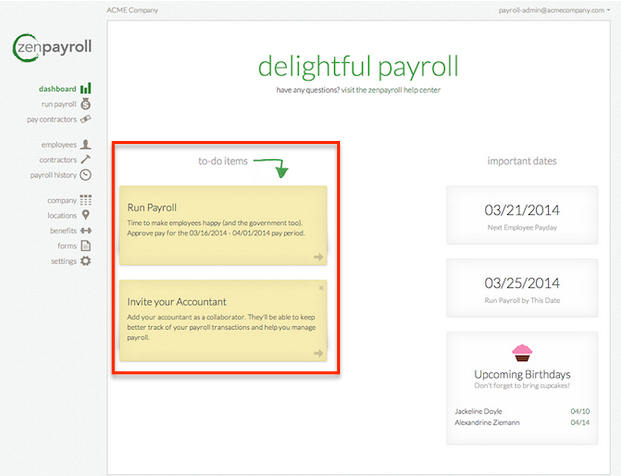Image resolution: width=621 pixels, height=476 pixels.
Task: Click the dashboard bar chart icon
Action: point(86,88)
